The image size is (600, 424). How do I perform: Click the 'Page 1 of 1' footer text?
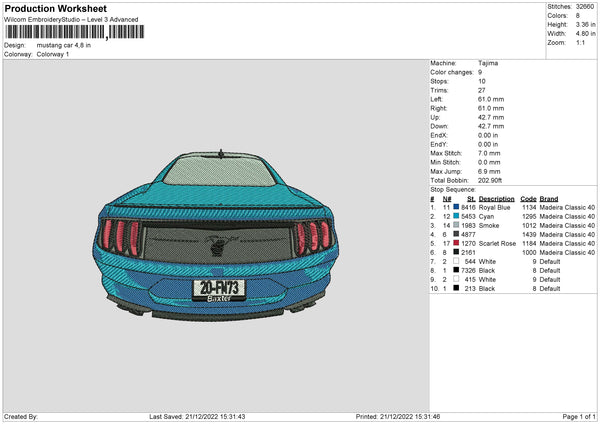[579, 416]
